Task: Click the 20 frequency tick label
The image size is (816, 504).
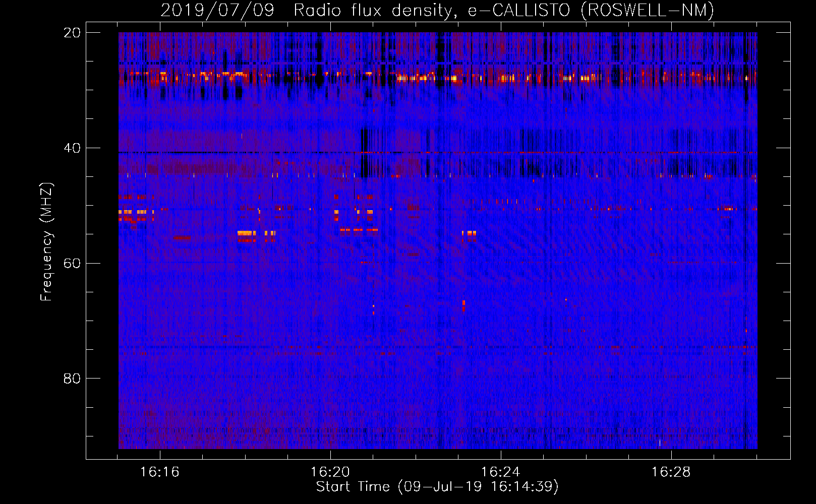Action: [x=72, y=33]
